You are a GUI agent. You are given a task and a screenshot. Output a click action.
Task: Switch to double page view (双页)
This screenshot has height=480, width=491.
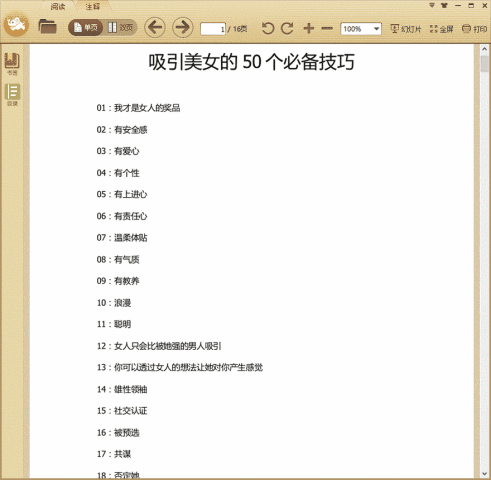click(x=120, y=27)
